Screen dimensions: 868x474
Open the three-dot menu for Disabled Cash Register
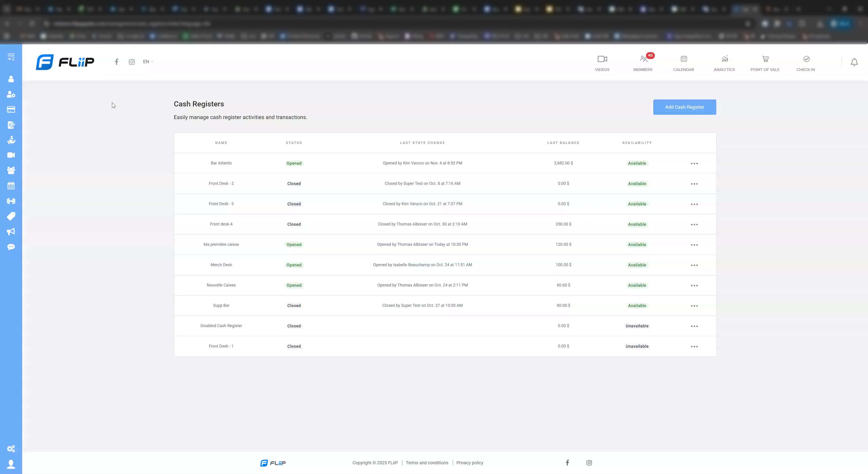[694, 326]
